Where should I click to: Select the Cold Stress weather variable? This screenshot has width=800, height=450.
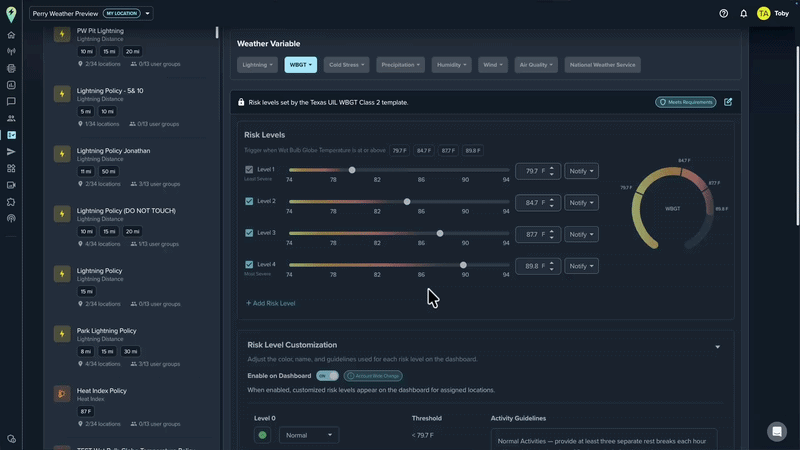click(x=346, y=65)
